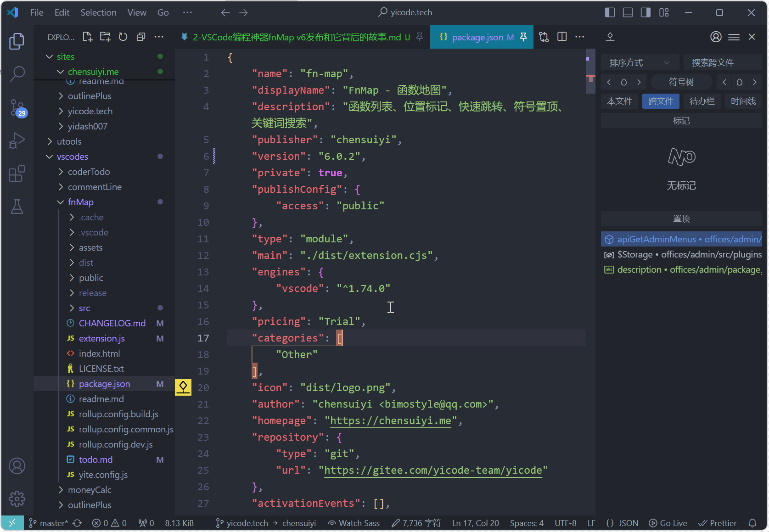Collapse all folders in the Explorer
The height and width of the screenshot is (532, 769).
tap(141, 37)
